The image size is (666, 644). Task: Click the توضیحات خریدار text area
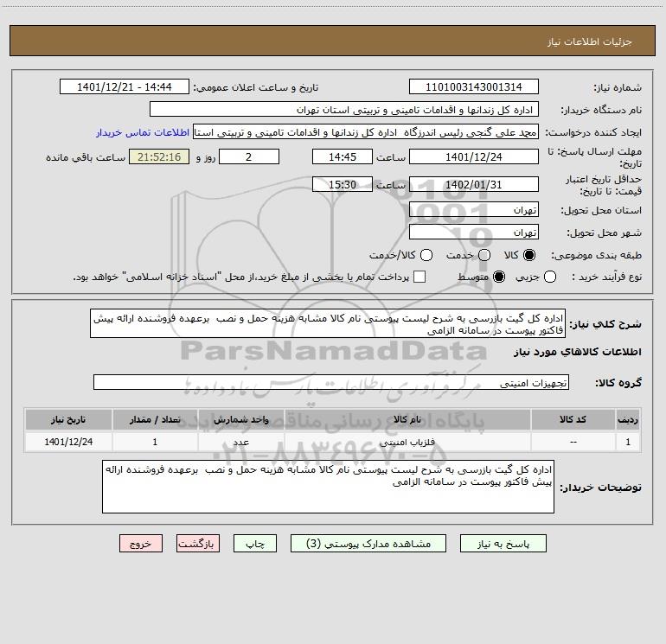pos(328,488)
